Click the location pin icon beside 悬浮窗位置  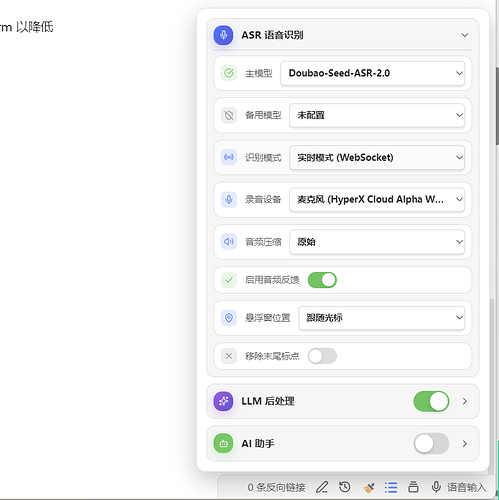[x=229, y=318]
